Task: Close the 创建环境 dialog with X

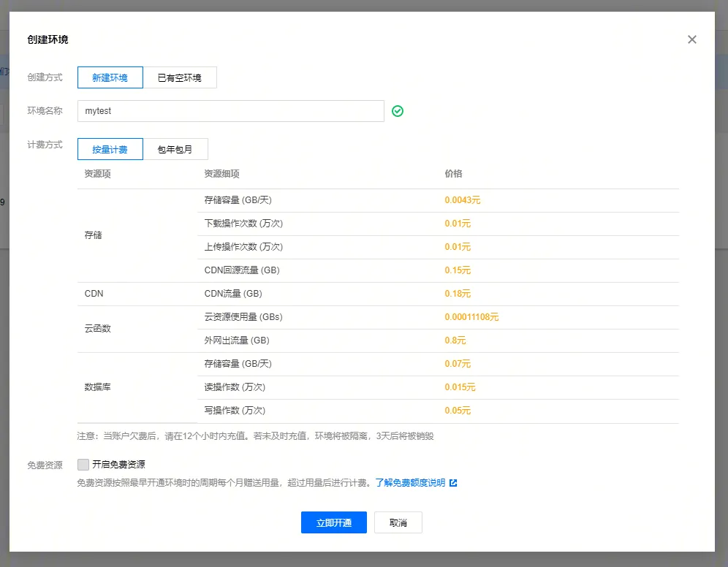Action: (x=691, y=39)
